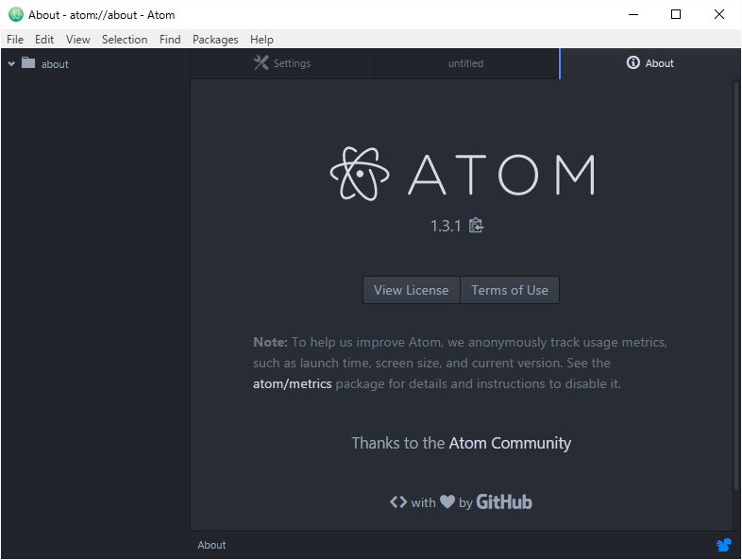The image size is (742, 560).
Task: Open the Edit menu
Action: pos(44,40)
